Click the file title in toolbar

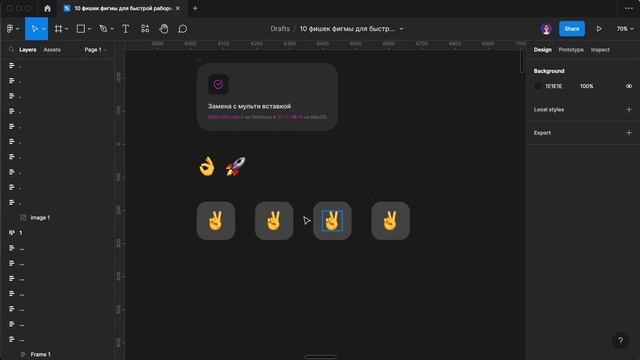click(x=347, y=29)
